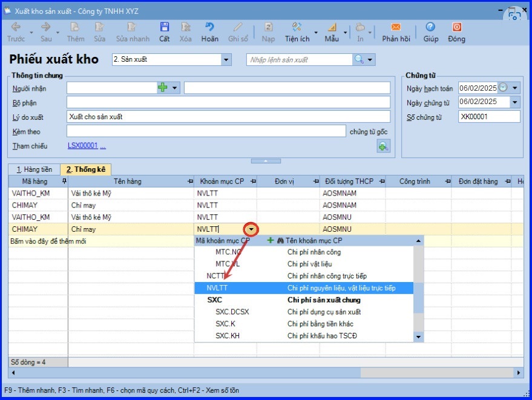This screenshot has width=532, height=400.
Task: Click the Đóng close form icon
Action: coord(456,28)
